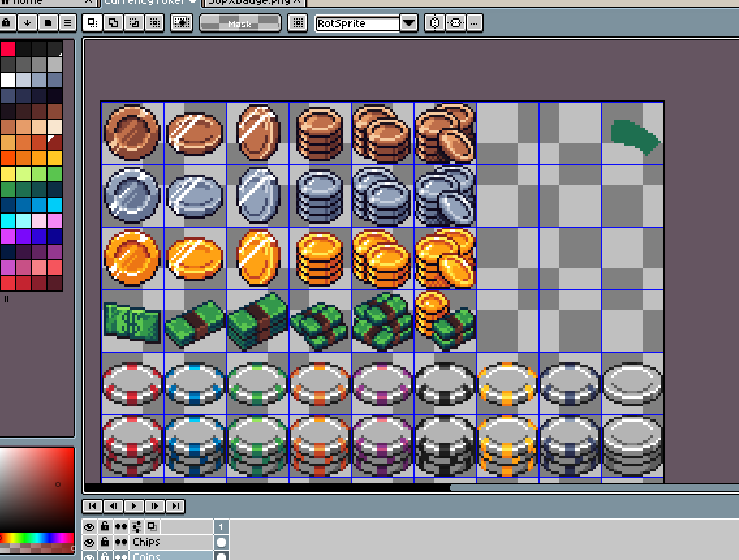Toggle all layers visibility in timeline header

coord(89,527)
